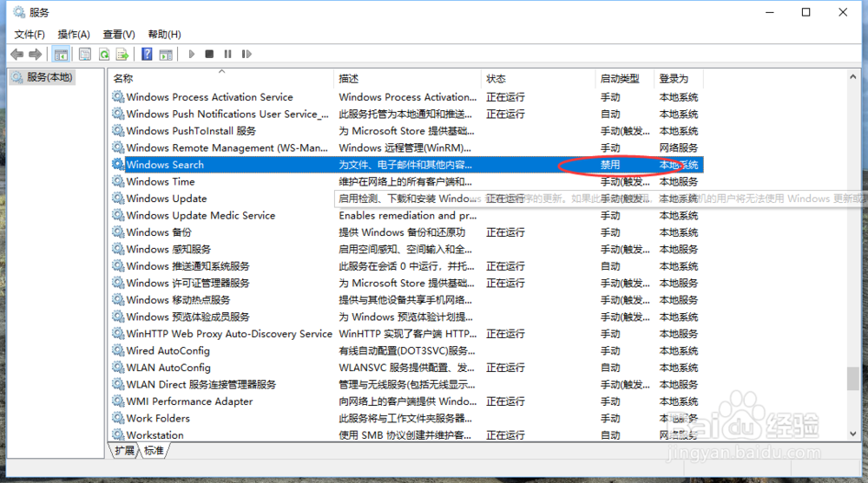Click the gear icon of Work Folders
Screen dimensions: 868x483
point(117,418)
